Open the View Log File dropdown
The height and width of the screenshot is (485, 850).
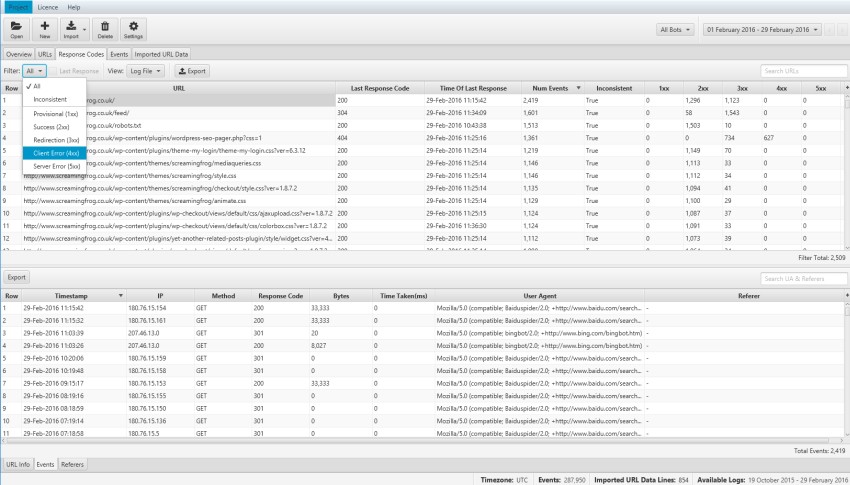145,71
